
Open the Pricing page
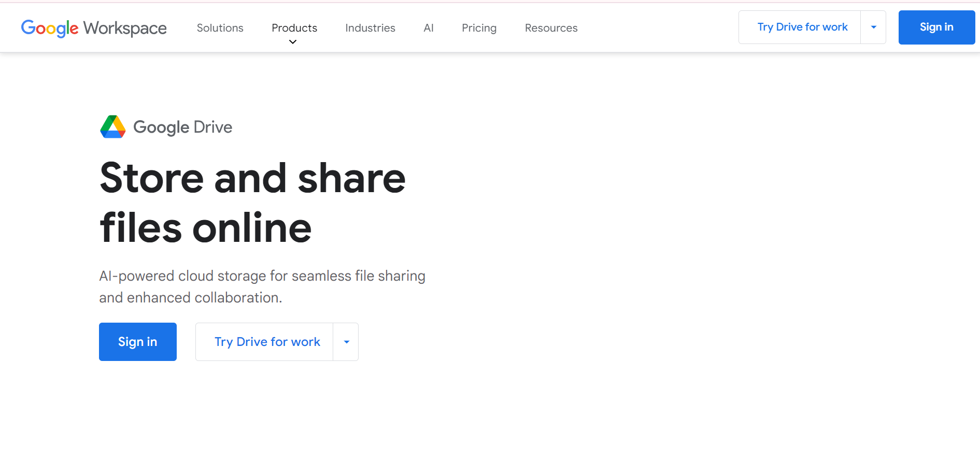point(479,28)
